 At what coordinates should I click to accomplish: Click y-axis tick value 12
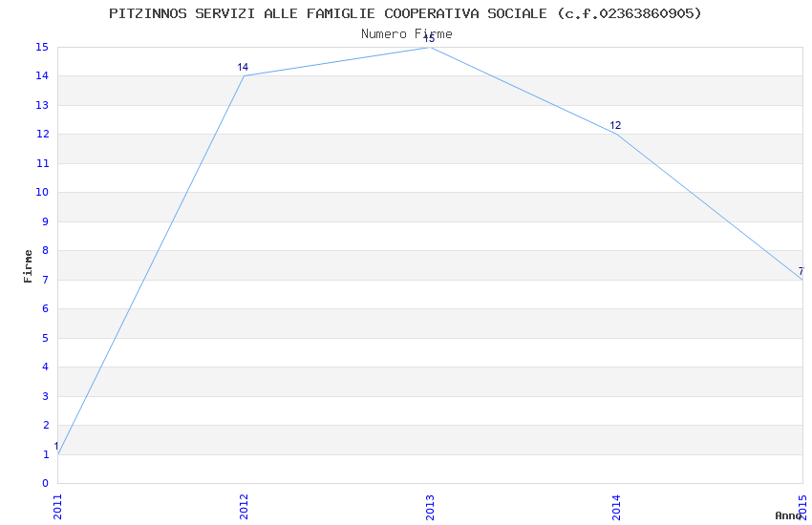(x=42, y=134)
